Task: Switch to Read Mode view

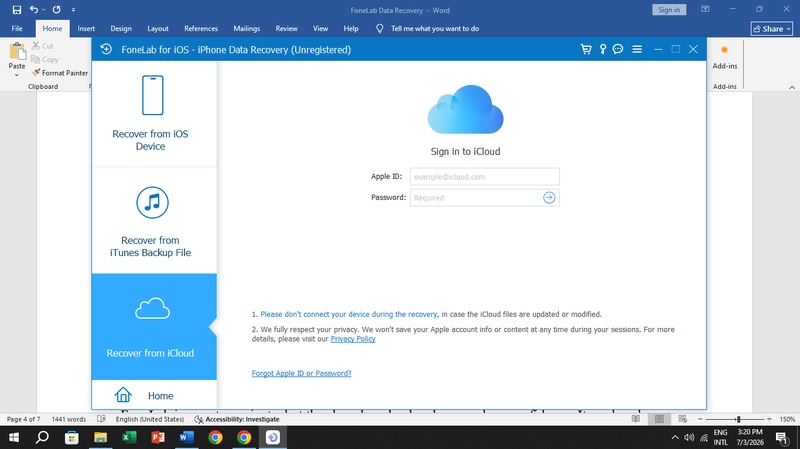Action: (x=636, y=419)
